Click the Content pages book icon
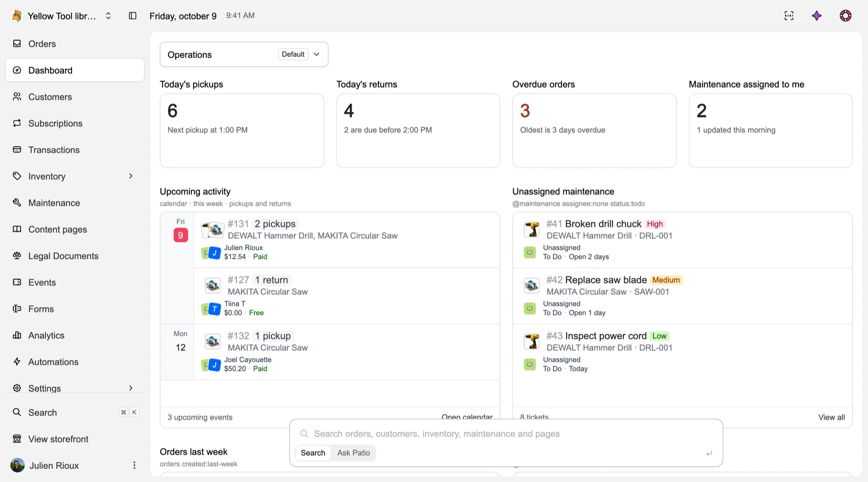This screenshot has height=482, width=868. 17,229
